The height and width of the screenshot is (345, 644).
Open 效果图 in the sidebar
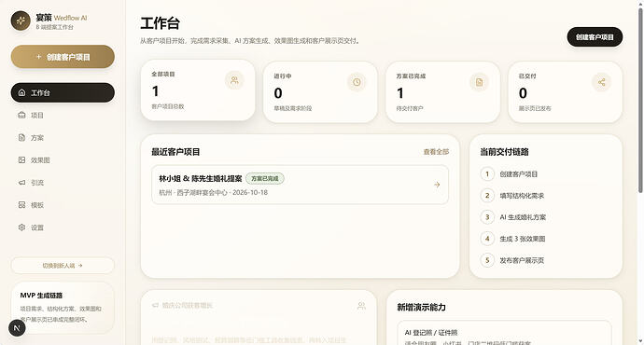pos(63,160)
